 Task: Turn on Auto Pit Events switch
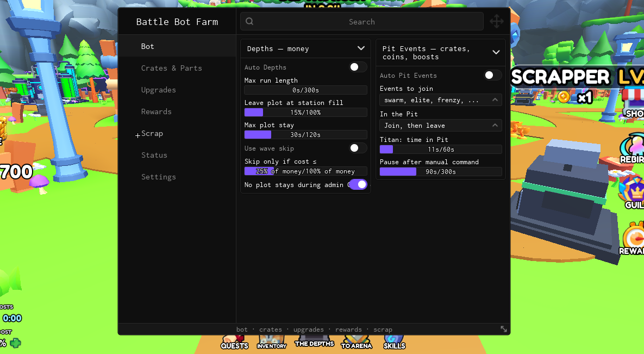pos(492,75)
